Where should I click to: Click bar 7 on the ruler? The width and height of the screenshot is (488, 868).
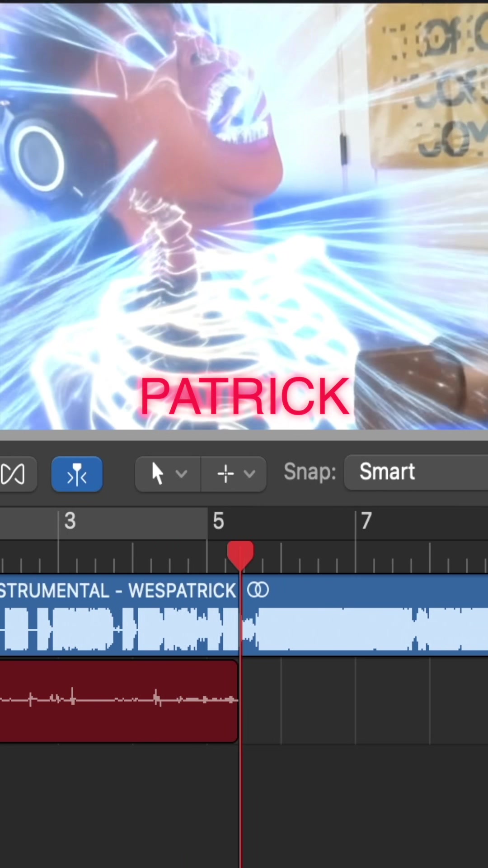tap(366, 521)
